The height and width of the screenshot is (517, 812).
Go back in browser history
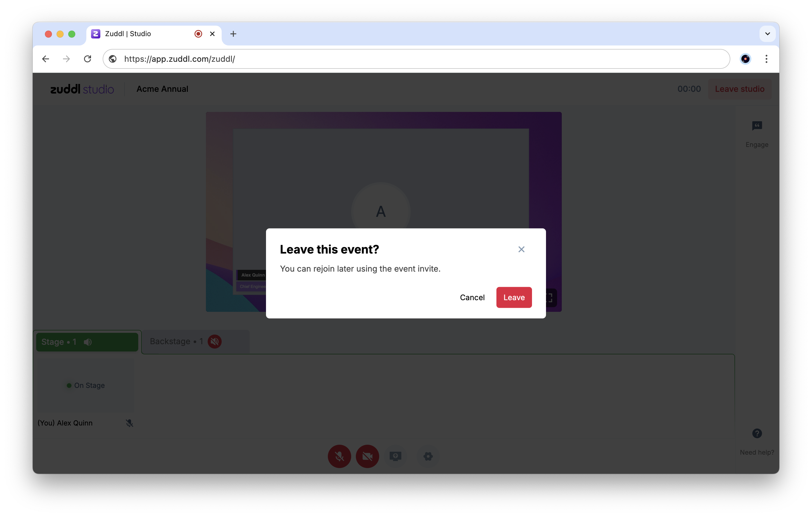click(45, 59)
